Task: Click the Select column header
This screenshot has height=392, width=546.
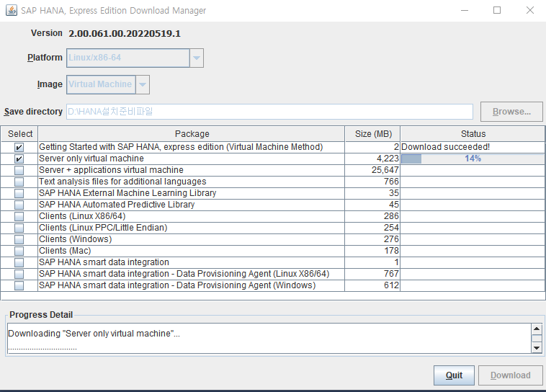Action: coord(19,134)
